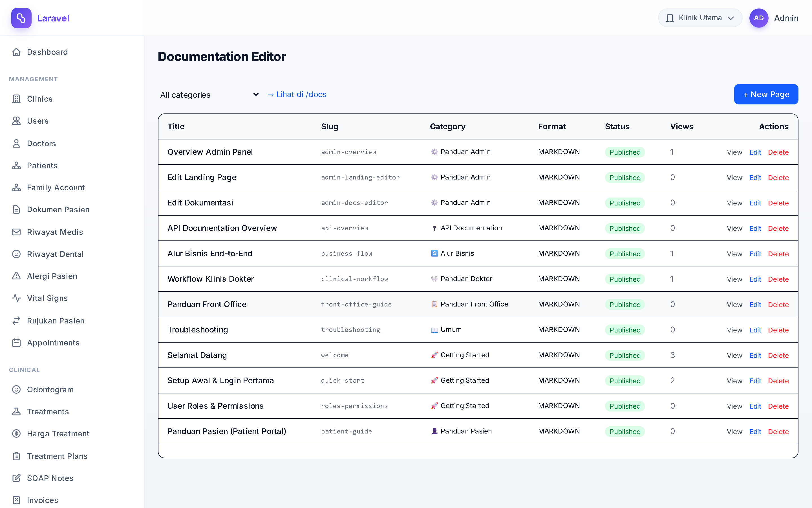
Task: Click the Alur Bisnis category cell
Action: 452,253
